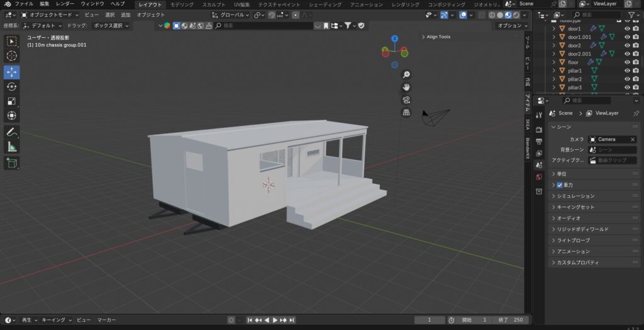The image size is (644, 330).
Task: Activate the Annotate pencil tool
Action: [x=12, y=132]
